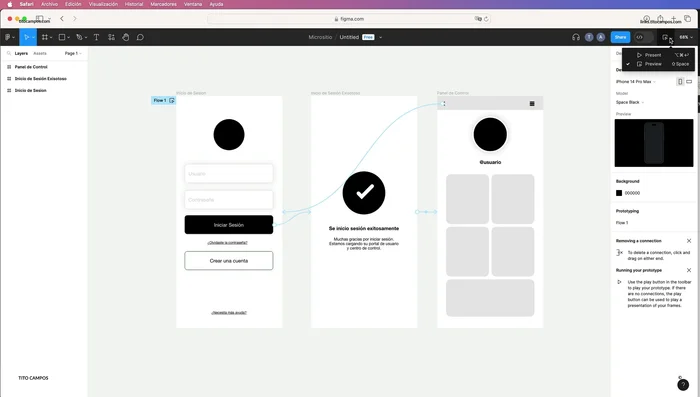Click the Contraseña input field on canvas

coord(229,200)
